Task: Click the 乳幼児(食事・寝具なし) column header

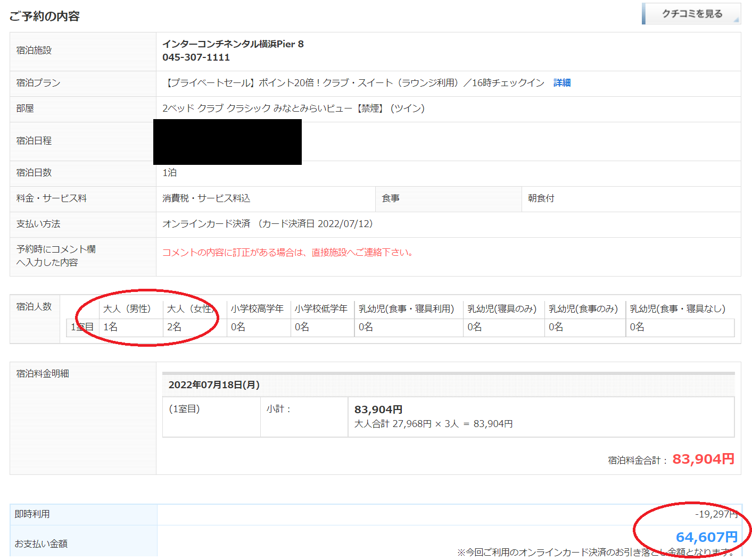Action: (677, 309)
